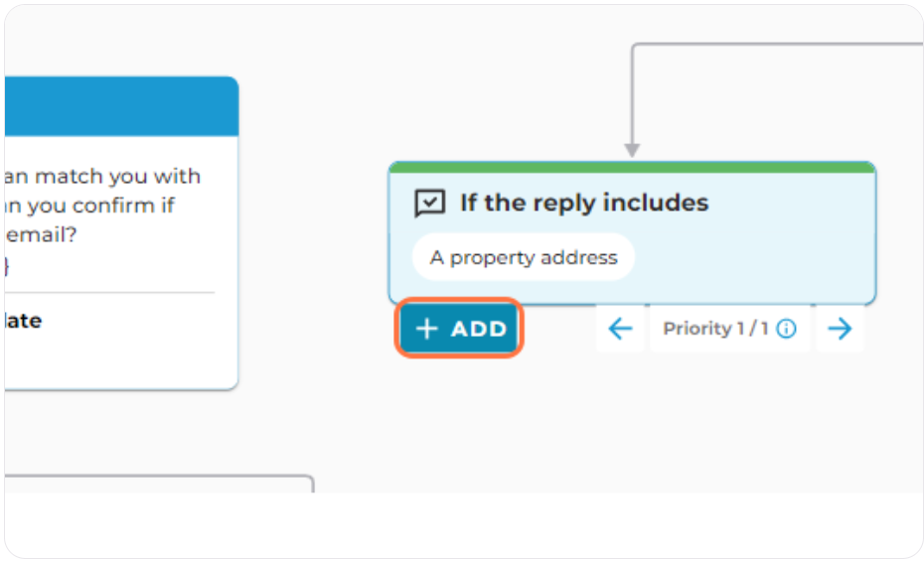Click the divider line in left card

point(109,292)
